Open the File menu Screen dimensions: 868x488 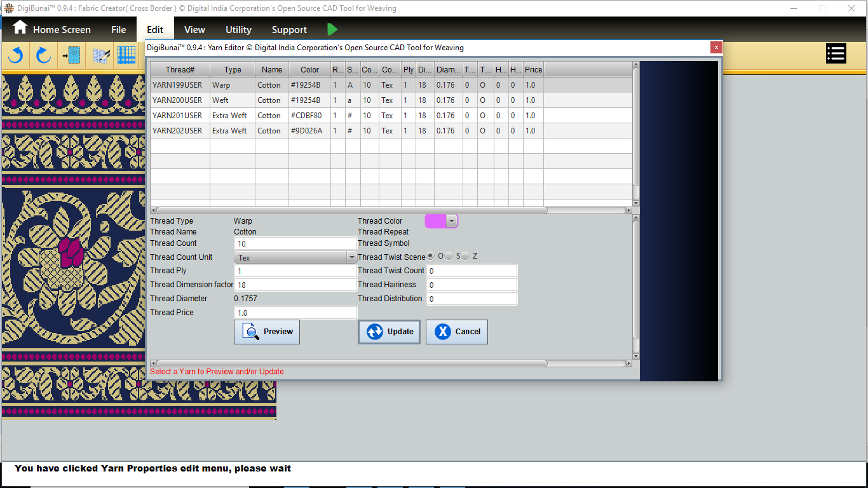pyautogui.click(x=119, y=30)
